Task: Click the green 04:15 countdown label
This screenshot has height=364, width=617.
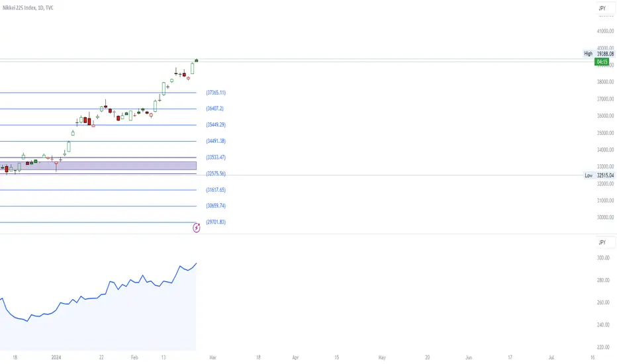Action: 602,62
